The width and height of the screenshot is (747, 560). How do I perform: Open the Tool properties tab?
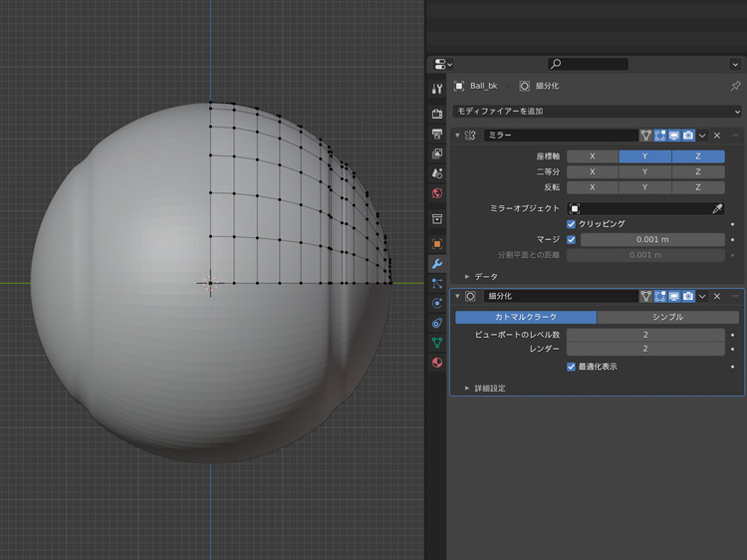tap(437, 90)
